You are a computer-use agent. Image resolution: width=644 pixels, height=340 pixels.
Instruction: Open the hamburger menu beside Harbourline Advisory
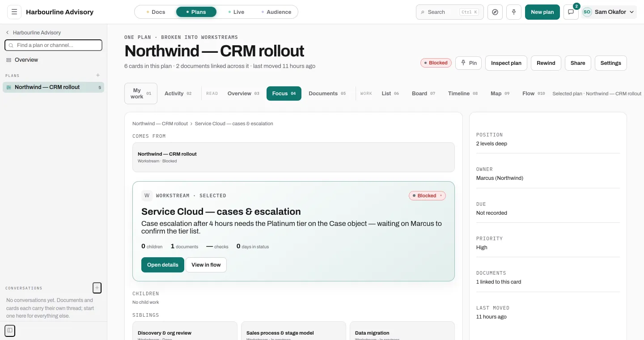[14, 12]
